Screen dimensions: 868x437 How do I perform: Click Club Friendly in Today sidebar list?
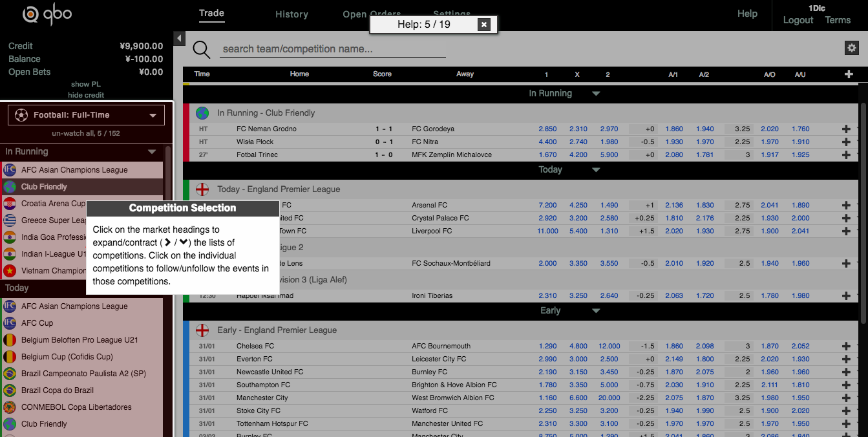(x=82, y=424)
